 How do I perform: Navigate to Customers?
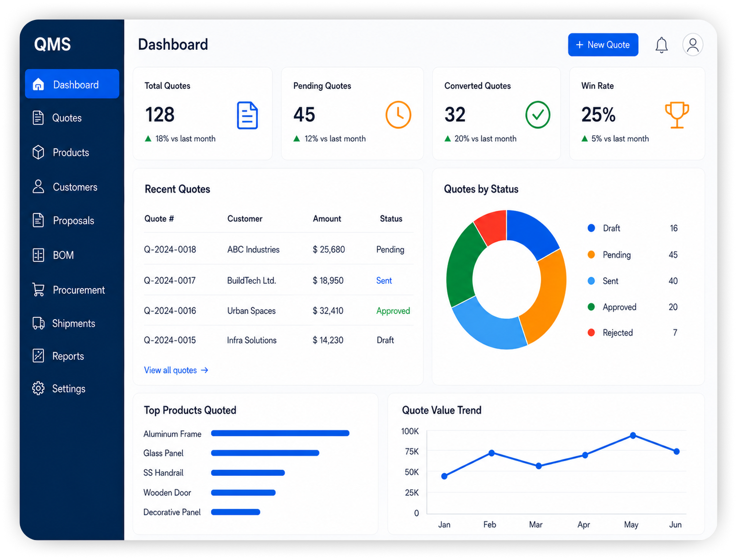pos(75,187)
